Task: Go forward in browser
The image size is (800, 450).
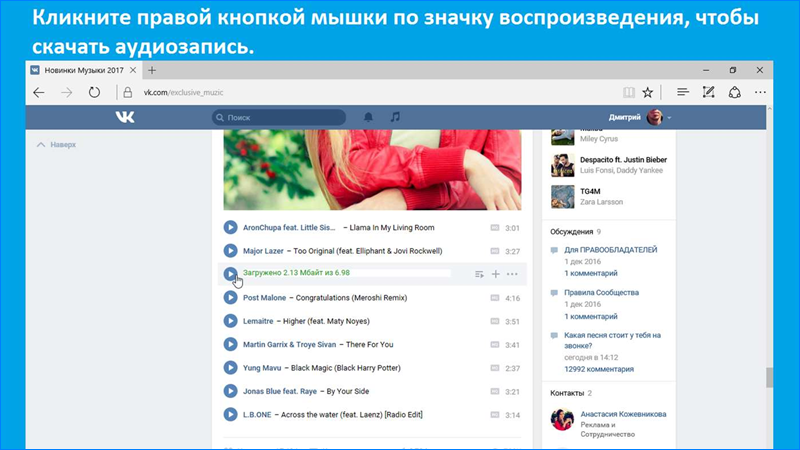Action: pos(66,92)
